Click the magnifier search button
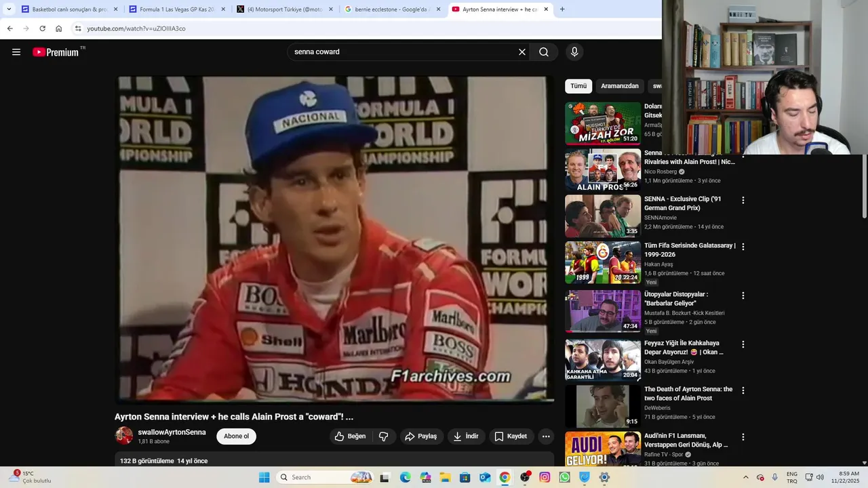Image resolution: width=868 pixels, height=488 pixels. [544, 52]
